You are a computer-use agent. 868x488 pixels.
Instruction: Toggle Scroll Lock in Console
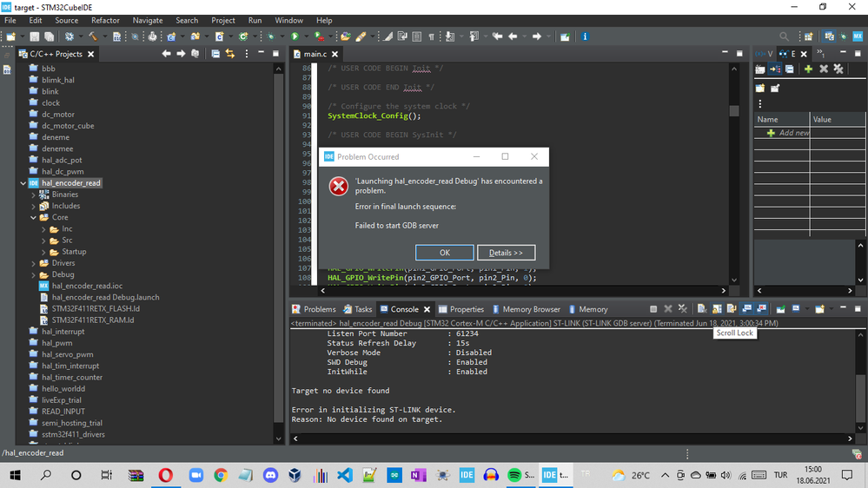tap(717, 309)
